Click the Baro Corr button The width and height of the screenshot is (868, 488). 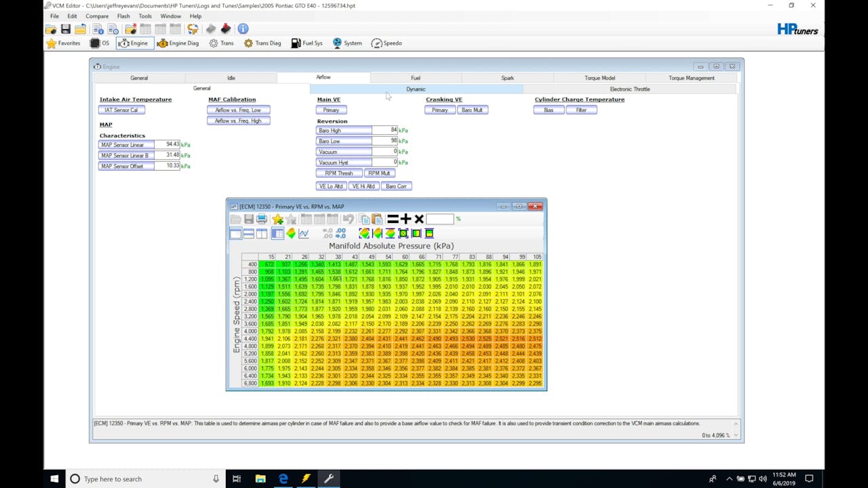396,186
